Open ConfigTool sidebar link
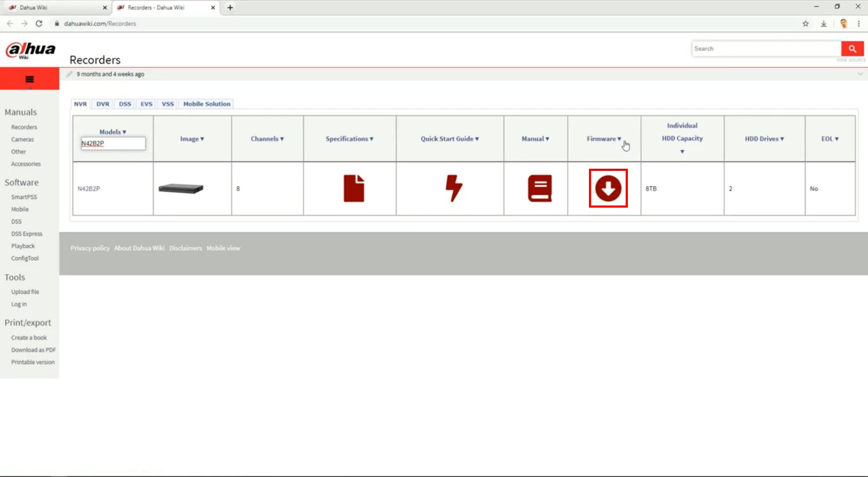This screenshot has height=477, width=868. tap(25, 258)
